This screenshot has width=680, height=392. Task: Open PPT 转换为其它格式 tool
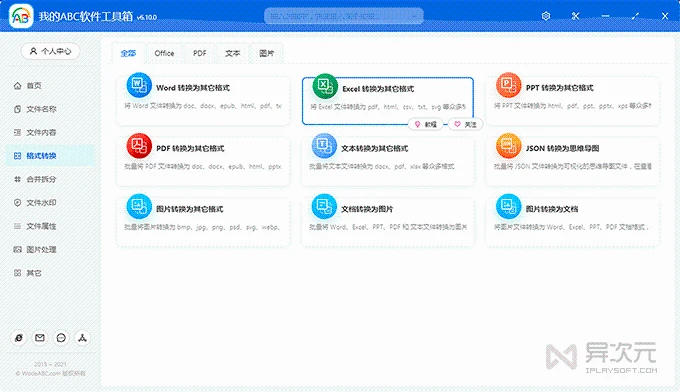click(x=572, y=101)
